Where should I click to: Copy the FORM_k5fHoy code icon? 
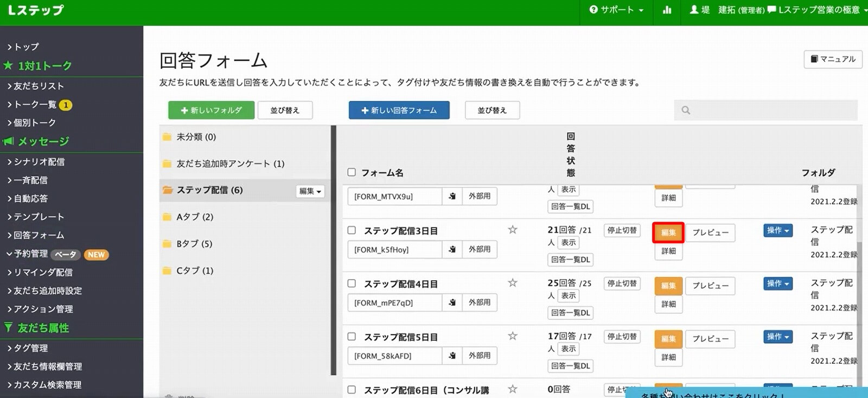coord(452,249)
